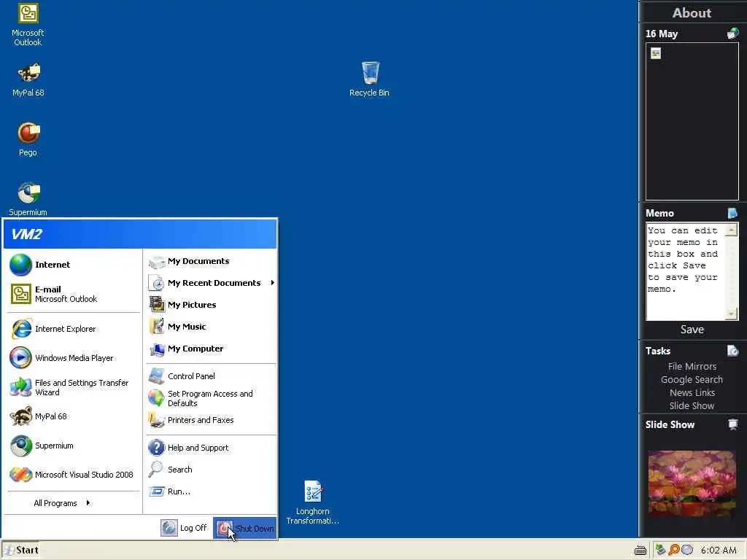Viewport: 747px width, 560px height.
Task: Launch Internet from Start menu
Action: [x=72, y=265]
